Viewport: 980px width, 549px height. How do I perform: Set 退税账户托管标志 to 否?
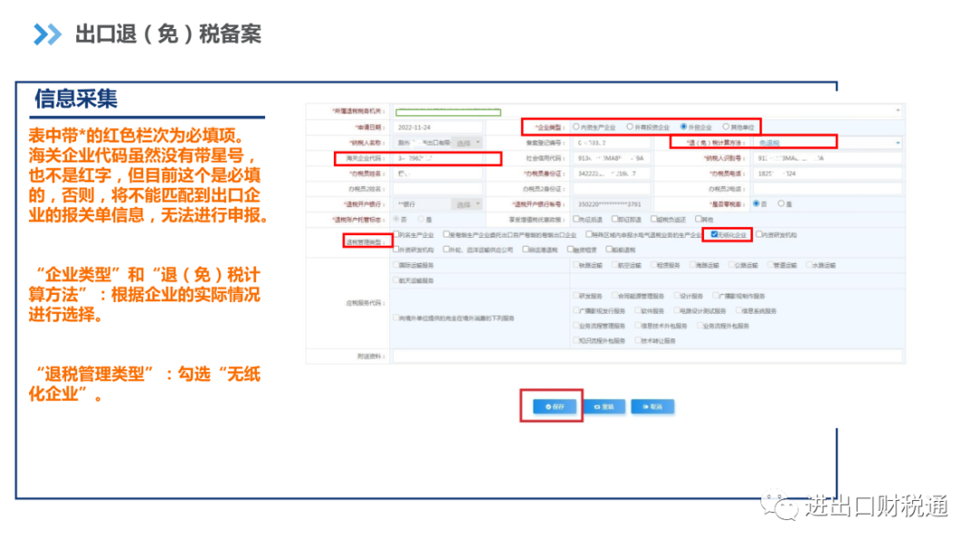[x=397, y=219]
